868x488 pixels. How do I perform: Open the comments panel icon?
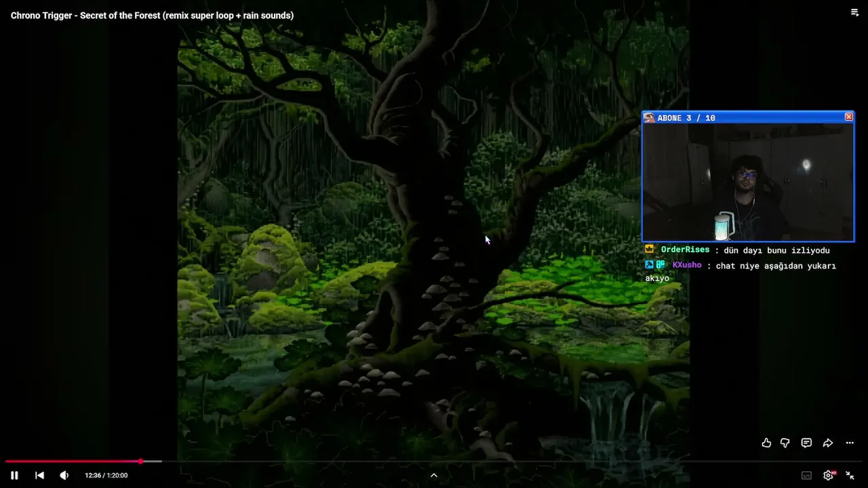tap(806, 443)
